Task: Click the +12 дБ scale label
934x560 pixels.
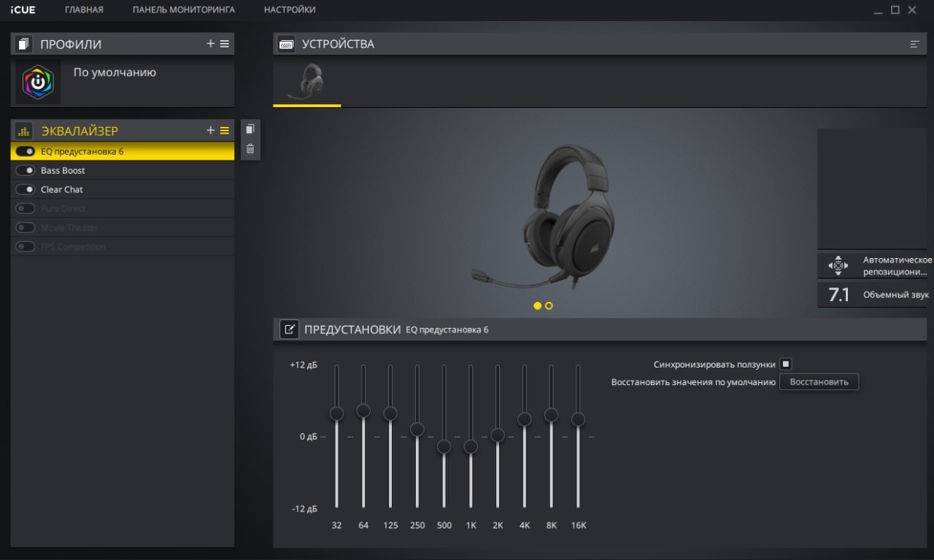Action: click(304, 365)
